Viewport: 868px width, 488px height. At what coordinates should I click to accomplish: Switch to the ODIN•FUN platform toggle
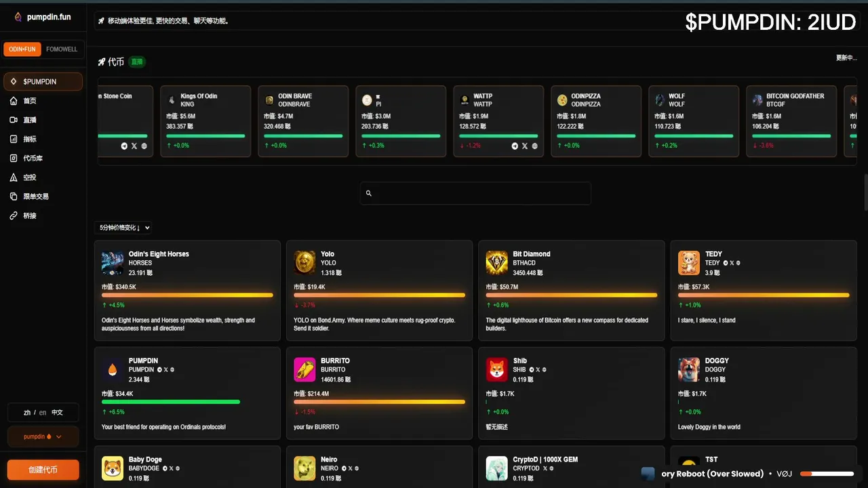click(22, 49)
